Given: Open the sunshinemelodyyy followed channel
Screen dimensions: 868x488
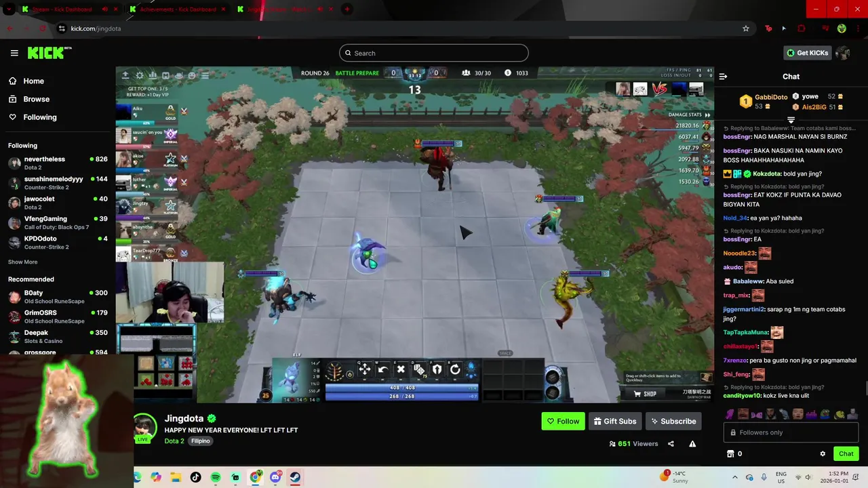Looking at the screenshot, I should pos(58,183).
